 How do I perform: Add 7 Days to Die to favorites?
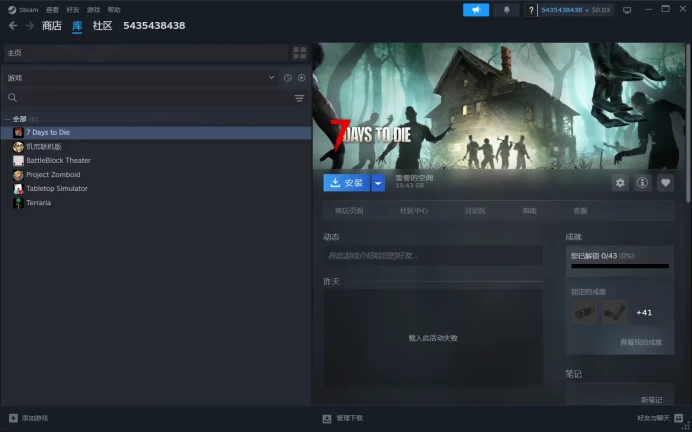tap(666, 183)
